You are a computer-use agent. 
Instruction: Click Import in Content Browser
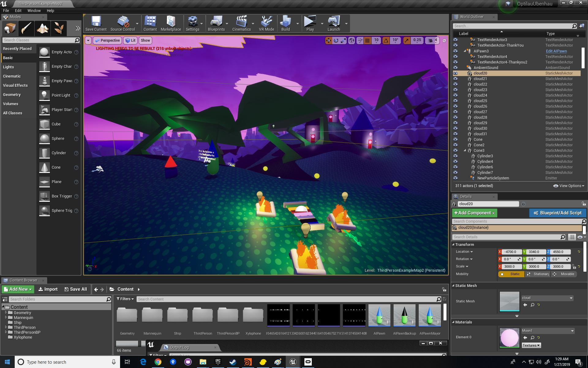pyautogui.click(x=48, y=289)
